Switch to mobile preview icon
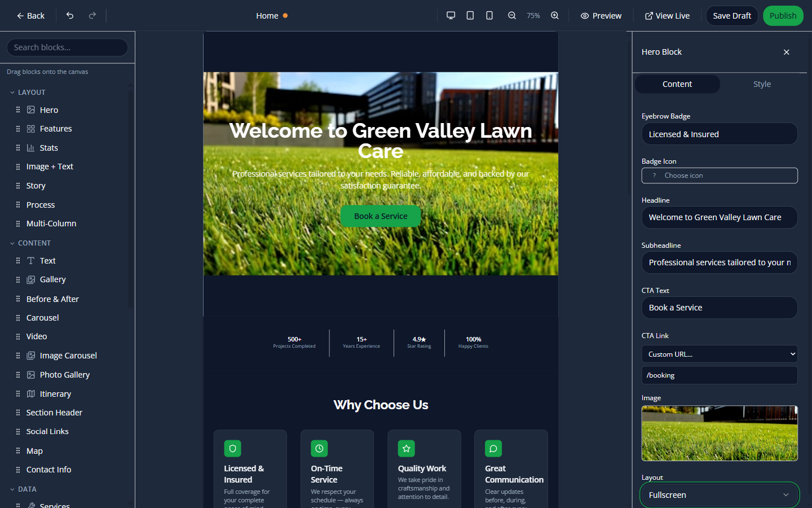Viewport: 812px width, 508px height. [x=489, y=15]
